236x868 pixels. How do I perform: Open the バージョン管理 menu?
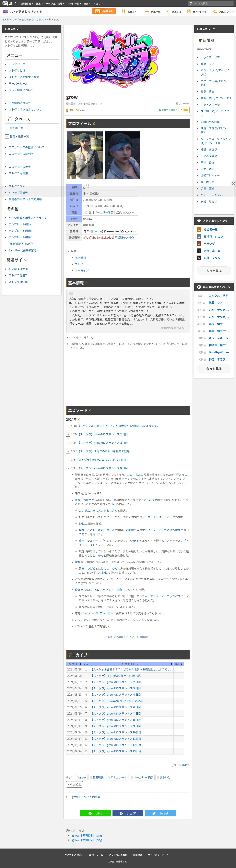[55, 3]
